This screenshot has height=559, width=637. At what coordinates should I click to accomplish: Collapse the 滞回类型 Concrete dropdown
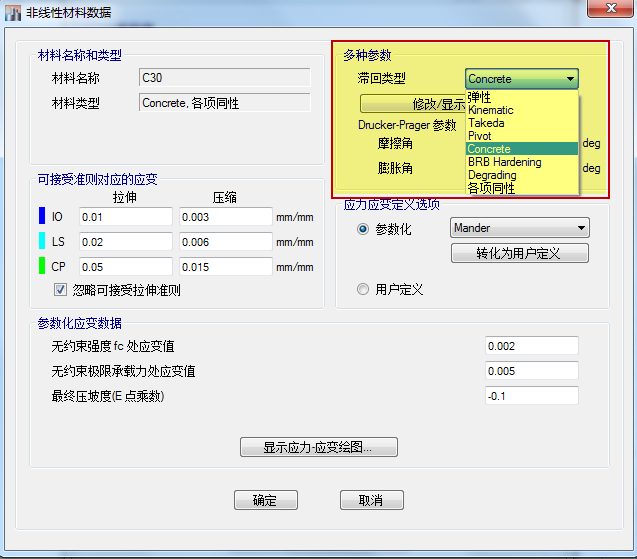(570, 79)
